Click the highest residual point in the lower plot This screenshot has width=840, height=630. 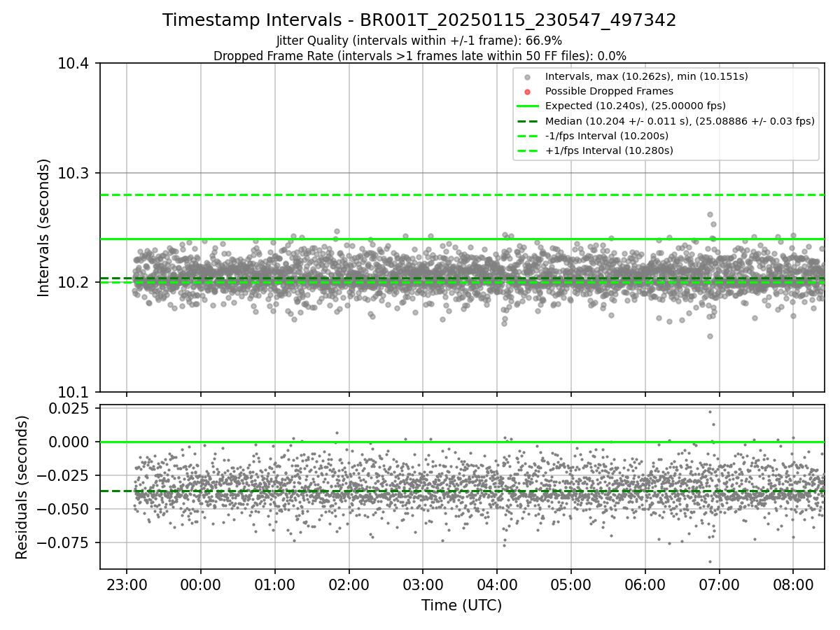click(x=710, y=412)
